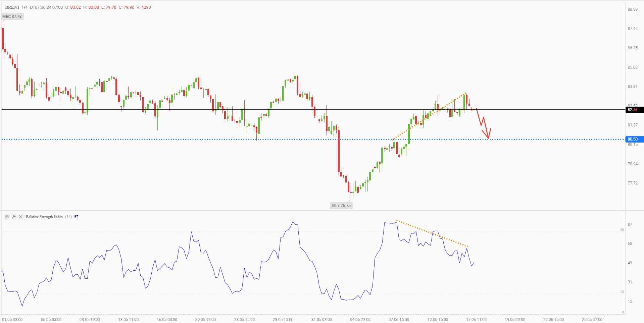
Task: Click the 31.05 03:00 time axis label
Action: click(x=321, y=319)
